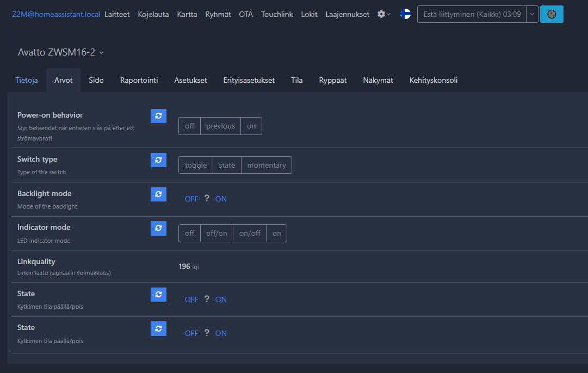Image resolution: width=588 pixels, height=373 pixels.
Task: Refresh the first State row value
Action: tap(158, 294)
